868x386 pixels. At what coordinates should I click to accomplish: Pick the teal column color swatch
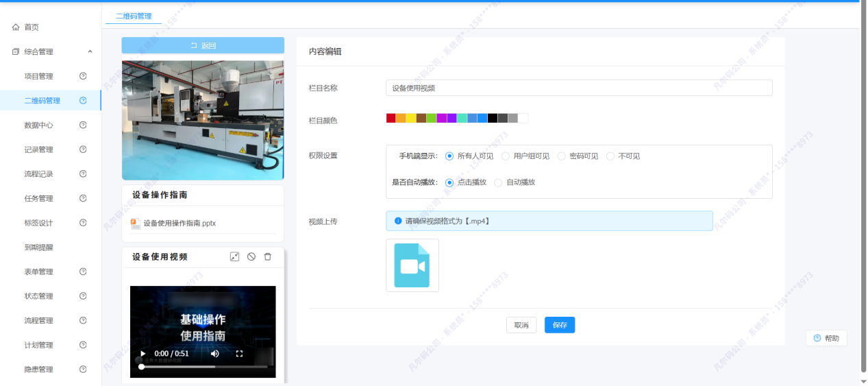tap(462, 119)
